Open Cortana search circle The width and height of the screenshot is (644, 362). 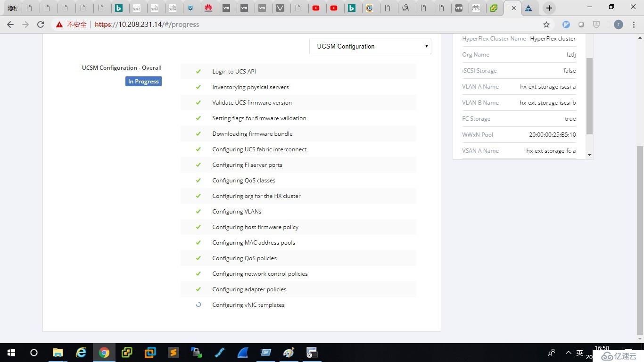(34, 353)
